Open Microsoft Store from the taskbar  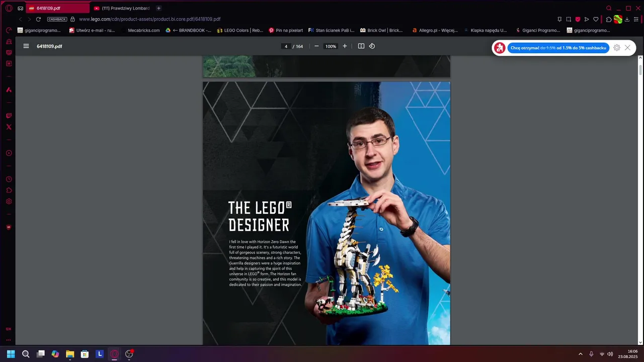85,354
